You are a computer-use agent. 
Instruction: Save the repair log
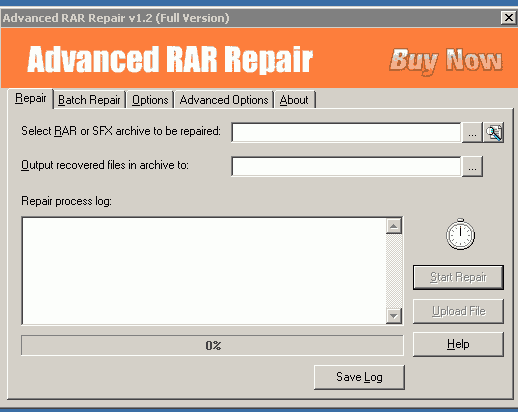(x=359, y=377)
